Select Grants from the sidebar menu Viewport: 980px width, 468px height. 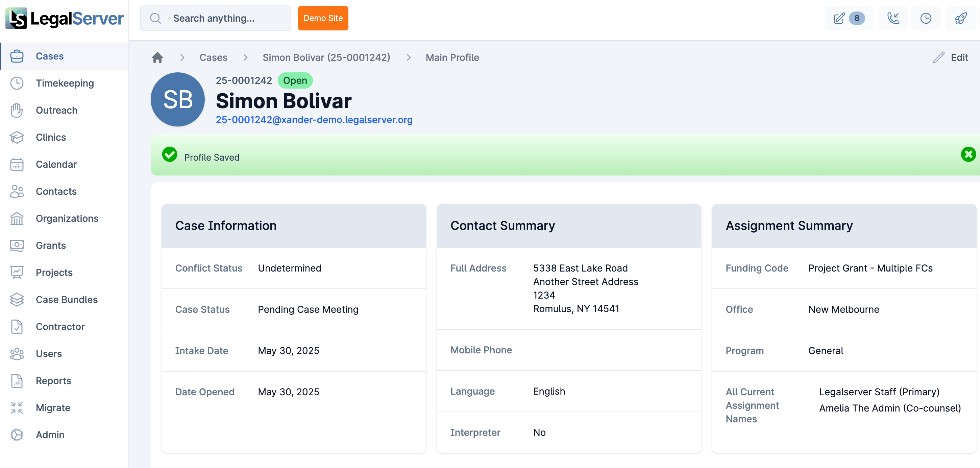[51, 245]
